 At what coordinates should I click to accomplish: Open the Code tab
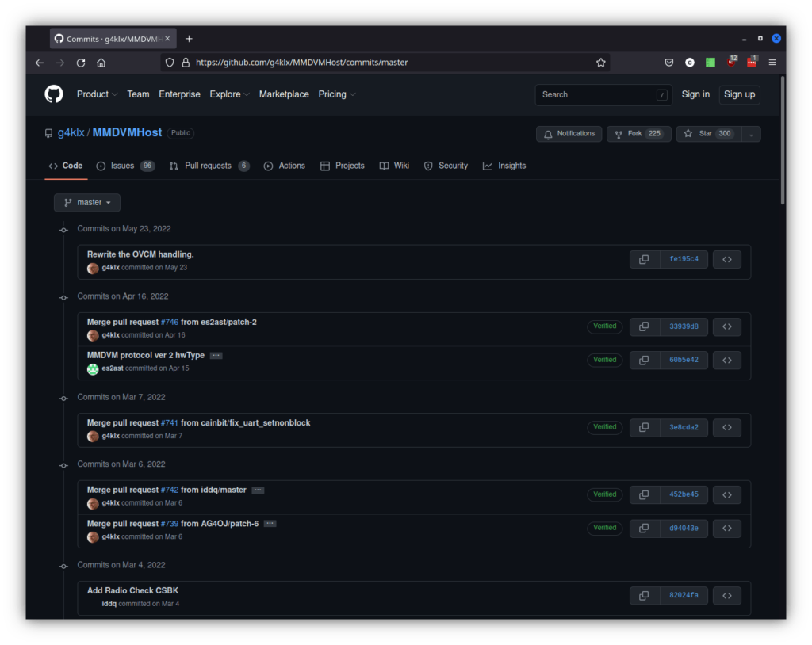[x=66, y=166]
